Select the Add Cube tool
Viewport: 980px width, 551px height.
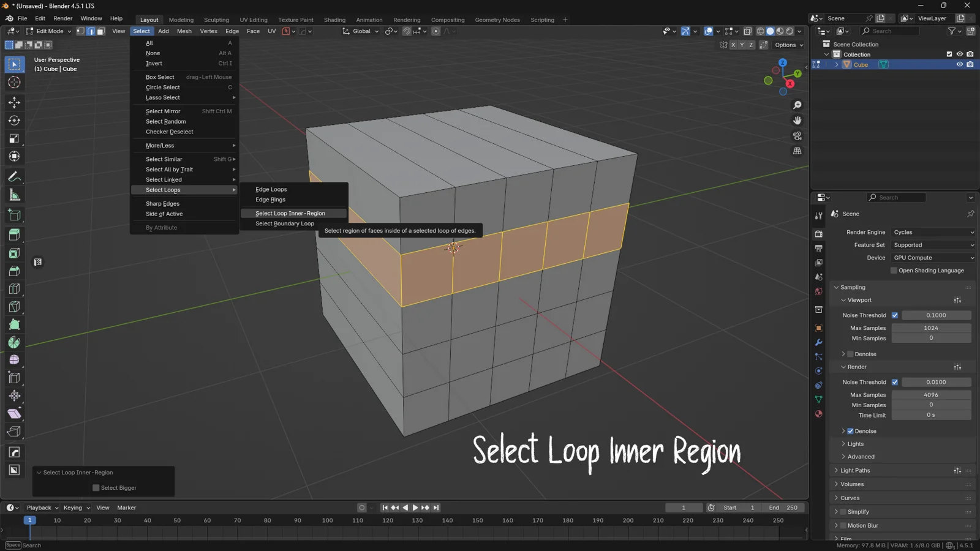pos(14,215)
